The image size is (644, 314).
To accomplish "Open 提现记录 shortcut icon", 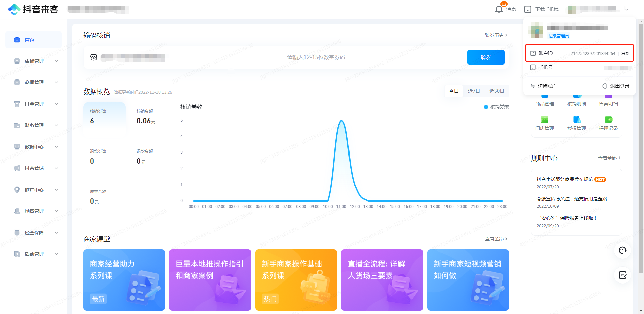I will 608,119.
